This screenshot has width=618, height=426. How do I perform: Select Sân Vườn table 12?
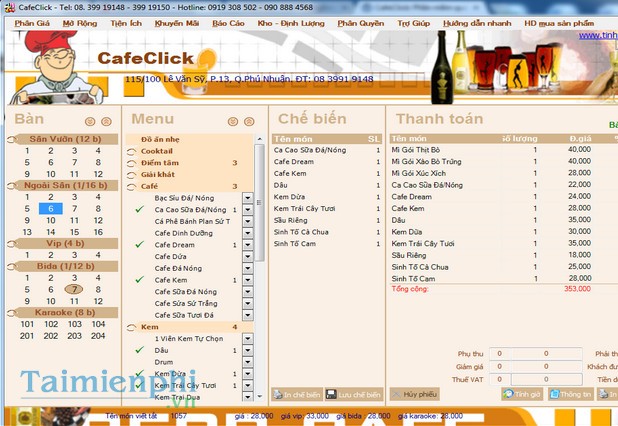98,174
